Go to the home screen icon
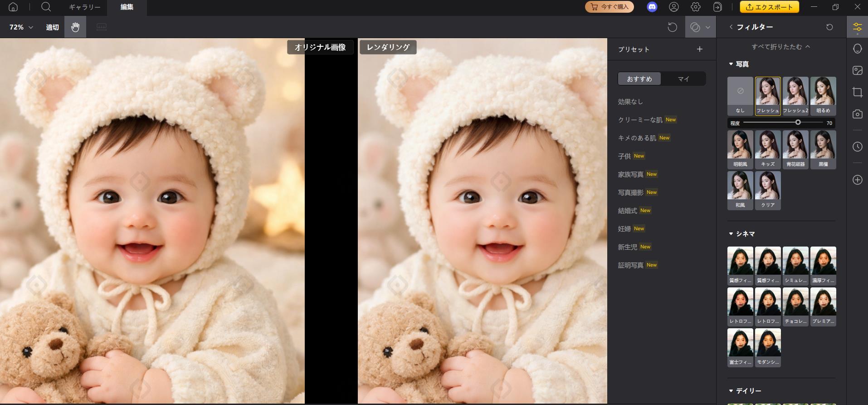The image size is (868, 405). coord(13,7)
